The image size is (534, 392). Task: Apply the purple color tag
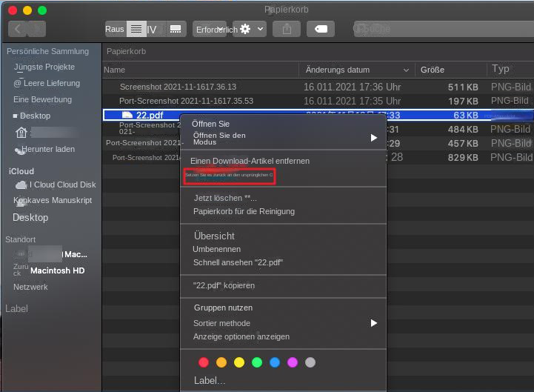293,362
